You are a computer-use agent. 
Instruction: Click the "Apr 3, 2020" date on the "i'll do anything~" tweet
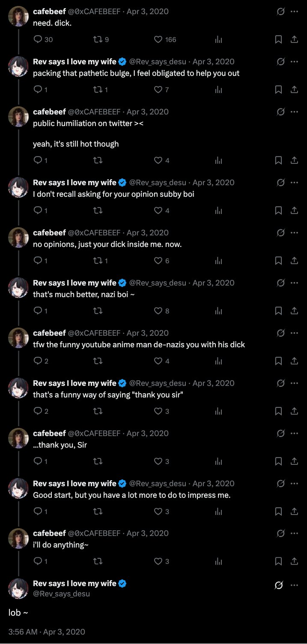coord(148,533)
